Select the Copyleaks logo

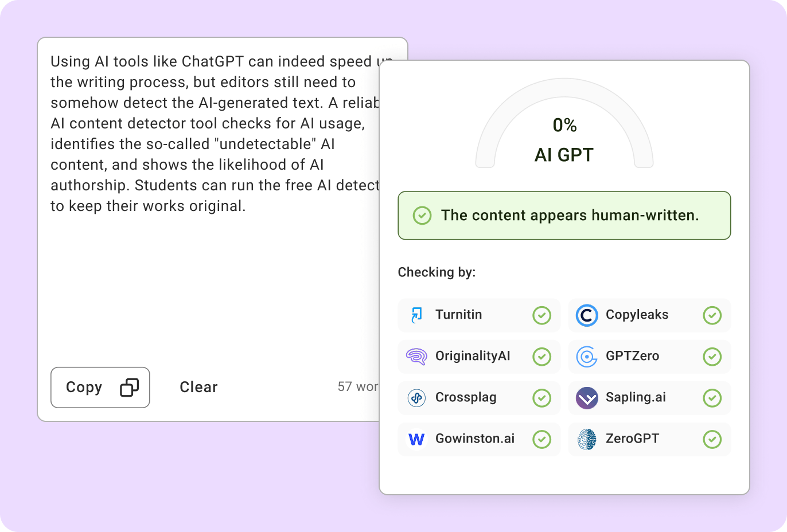point(587,315)
